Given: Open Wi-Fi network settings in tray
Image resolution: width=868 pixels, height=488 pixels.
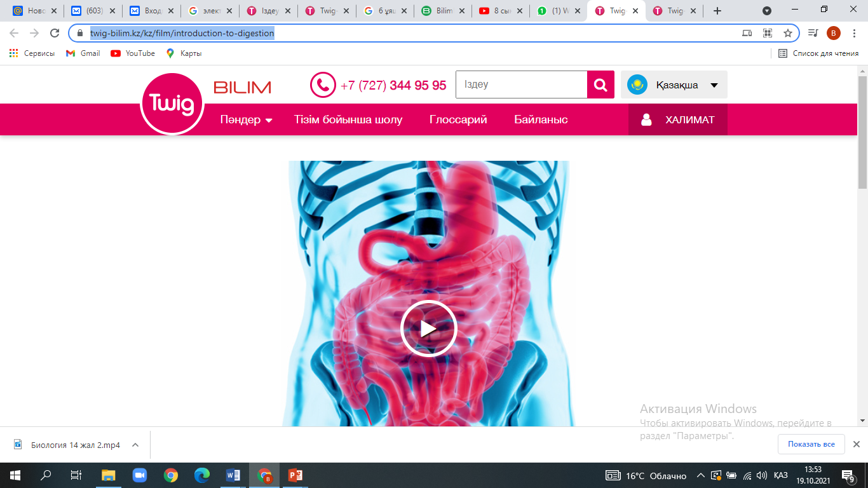Looking at the screenshot, I should 747,475.
